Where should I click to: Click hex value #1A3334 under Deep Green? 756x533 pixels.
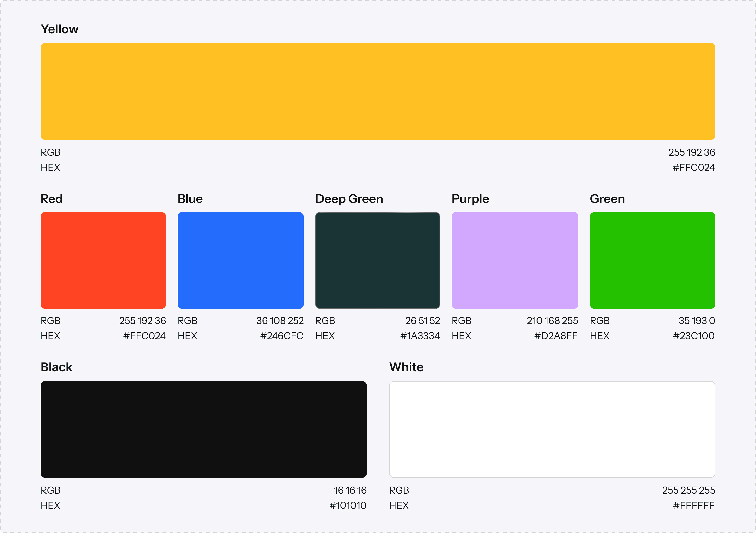420,336
